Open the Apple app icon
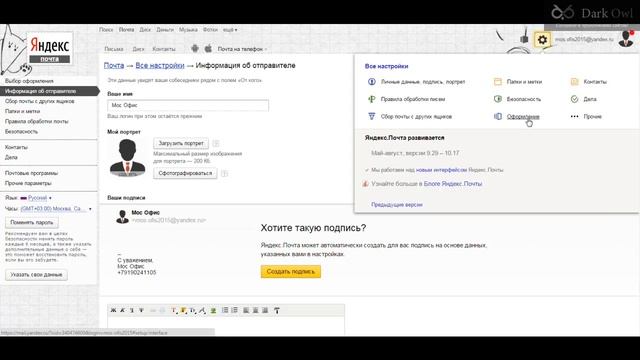This screenshot has width=640, height=360. coord(208,48)
